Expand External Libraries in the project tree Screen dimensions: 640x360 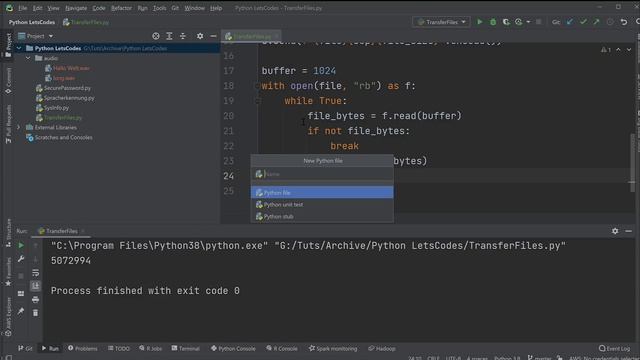click(x=19, y=127)
